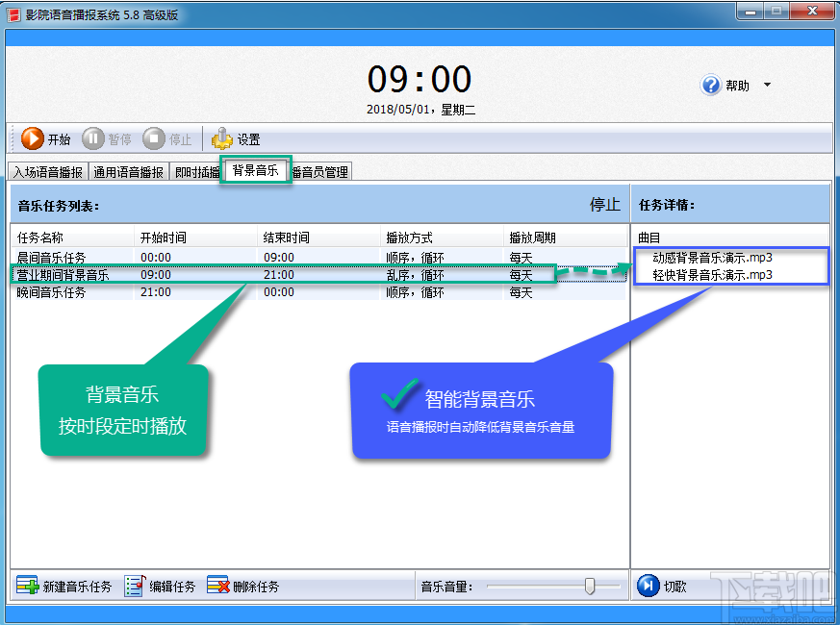Viewport: 840px width, 625px height.
Task: Click the 编辑任务 icon
Action: click(x=135, y=586)
